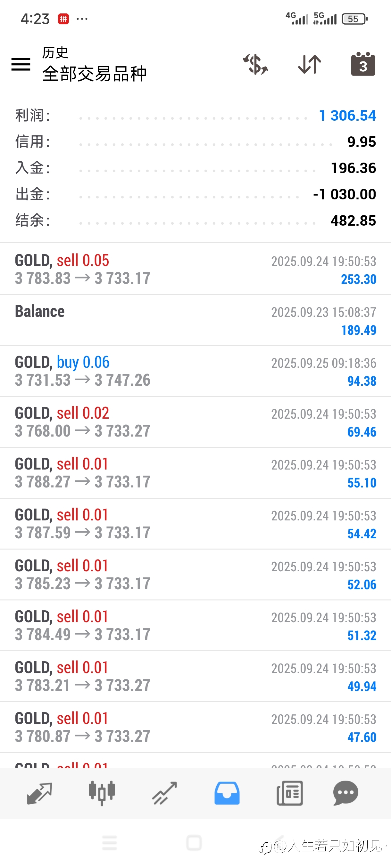The height and width of the screenshot is (868, 391).
Task: Switch to the Trade tab icon
Action: click(x=164, y=793)
